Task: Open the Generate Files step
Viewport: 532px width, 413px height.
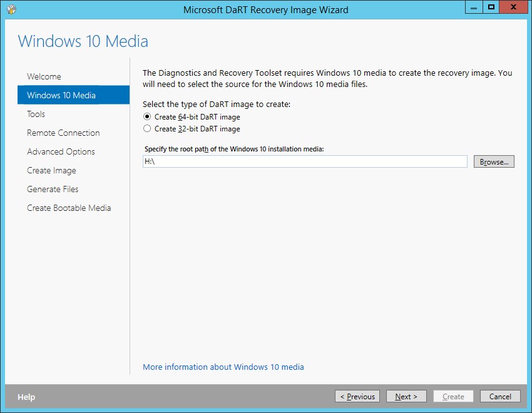Action: coord(53,189)
